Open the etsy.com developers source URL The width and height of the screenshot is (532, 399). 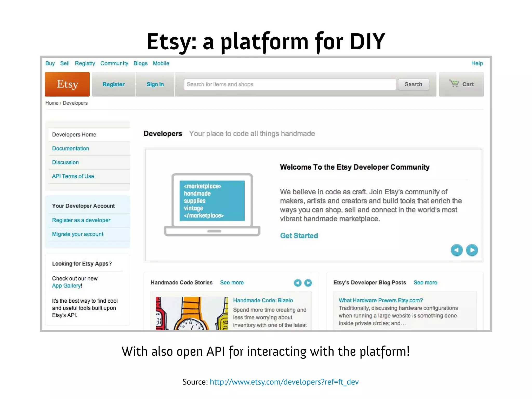tap(284, 382)
